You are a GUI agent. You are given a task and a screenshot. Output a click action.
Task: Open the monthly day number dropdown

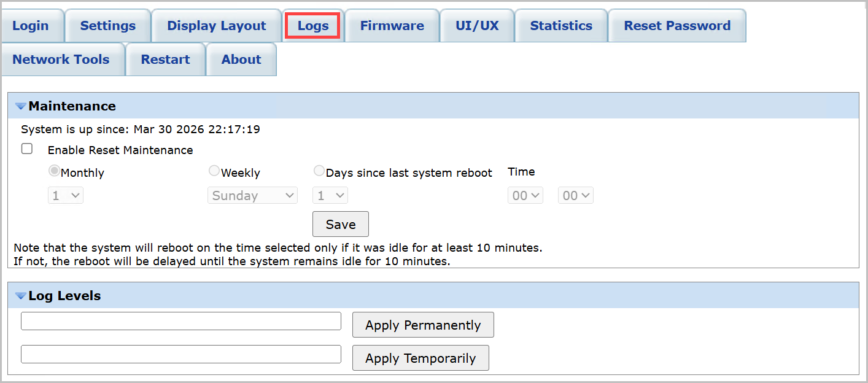pyautogui.click(x=66, y=196)
